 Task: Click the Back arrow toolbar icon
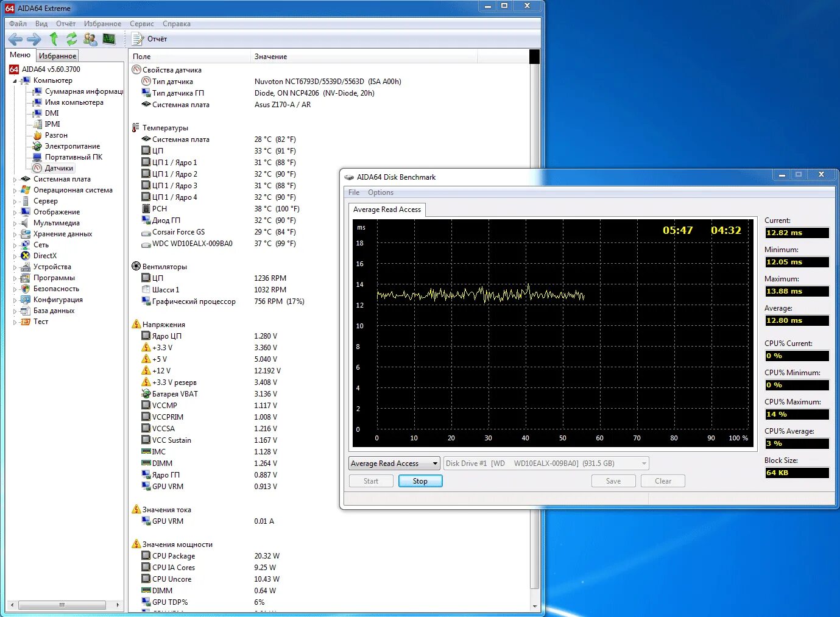(x=15, y=39)
